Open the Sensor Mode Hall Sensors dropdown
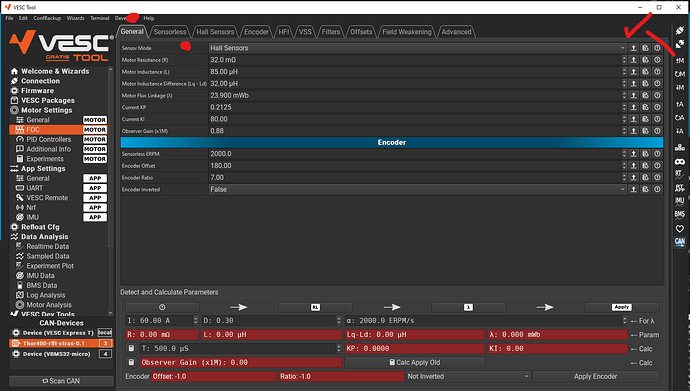This screenshot has width=690, height=391. tap(417, 48)
